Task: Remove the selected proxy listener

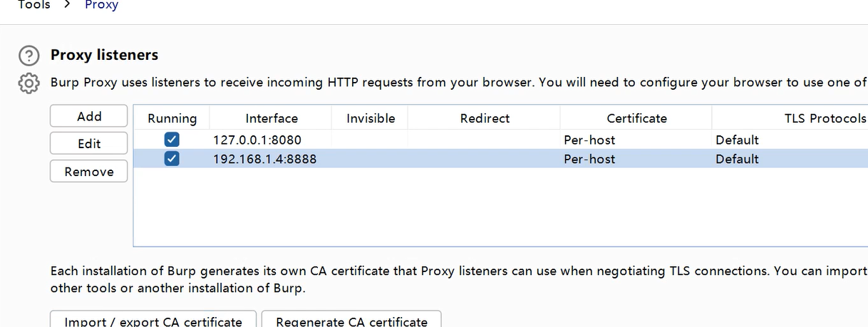Action: coord(89,172)
